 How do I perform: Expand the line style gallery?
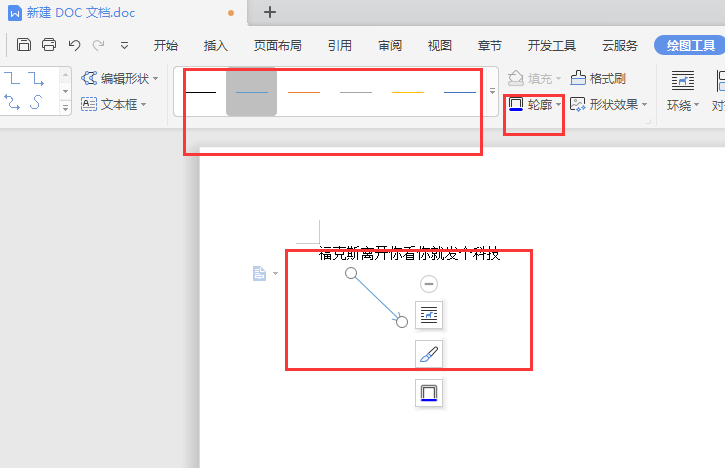coord(492,92)
